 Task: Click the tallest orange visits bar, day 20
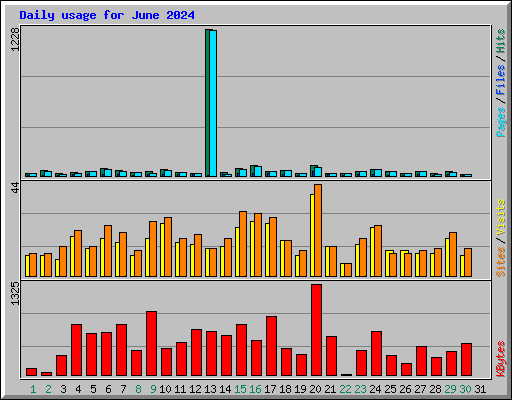(318, 230)
